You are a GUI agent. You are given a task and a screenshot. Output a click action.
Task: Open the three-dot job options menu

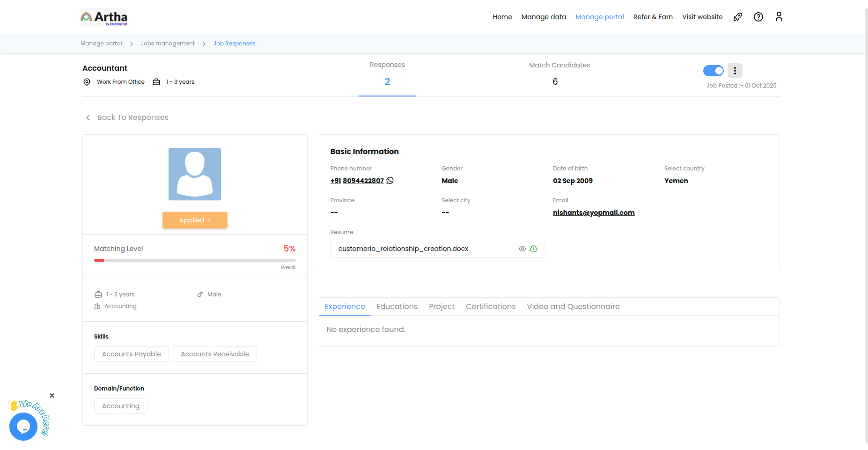tap(735, 71)
